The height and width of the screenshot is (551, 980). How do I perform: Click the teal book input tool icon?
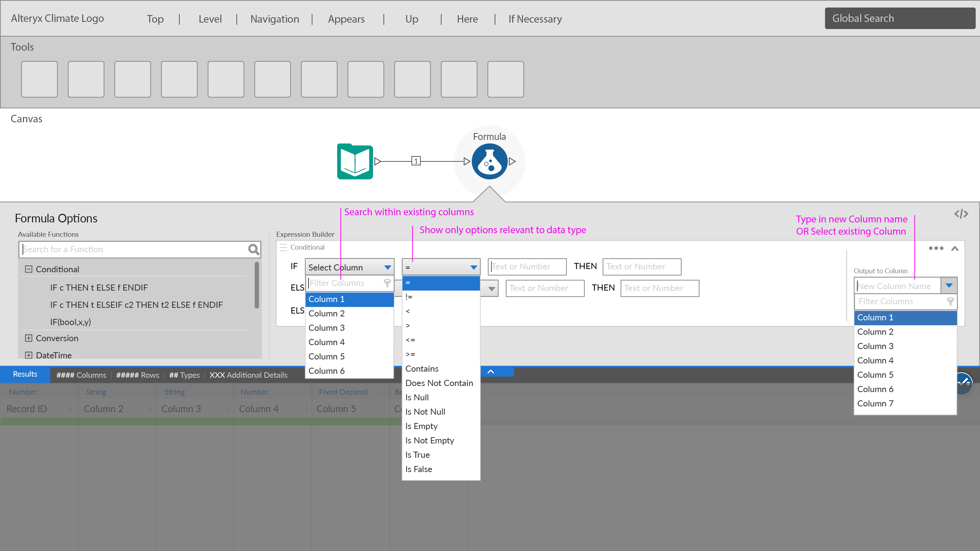click(354, 161)
